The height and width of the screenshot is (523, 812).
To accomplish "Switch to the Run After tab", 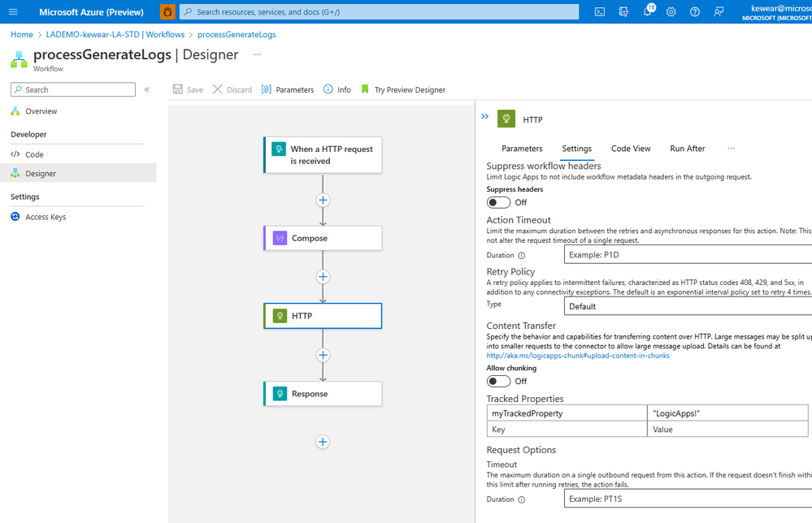I will point(687,149).
